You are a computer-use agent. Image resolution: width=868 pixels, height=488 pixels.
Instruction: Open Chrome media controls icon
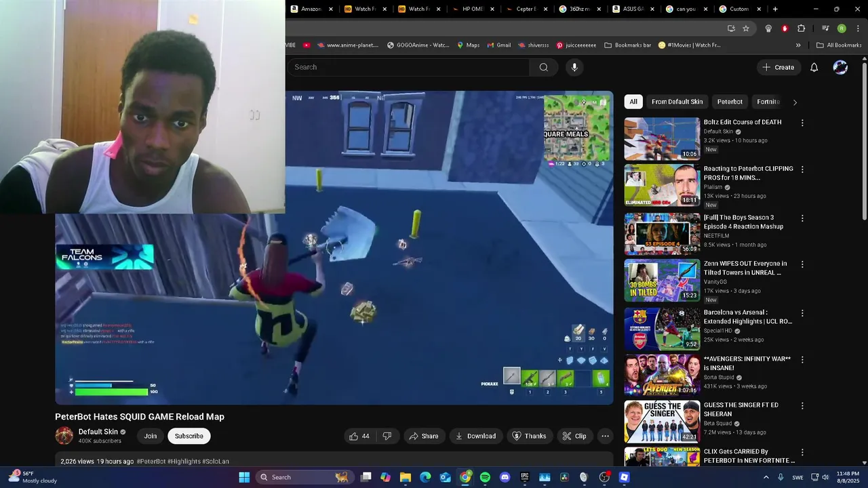[x=825, y=28]
